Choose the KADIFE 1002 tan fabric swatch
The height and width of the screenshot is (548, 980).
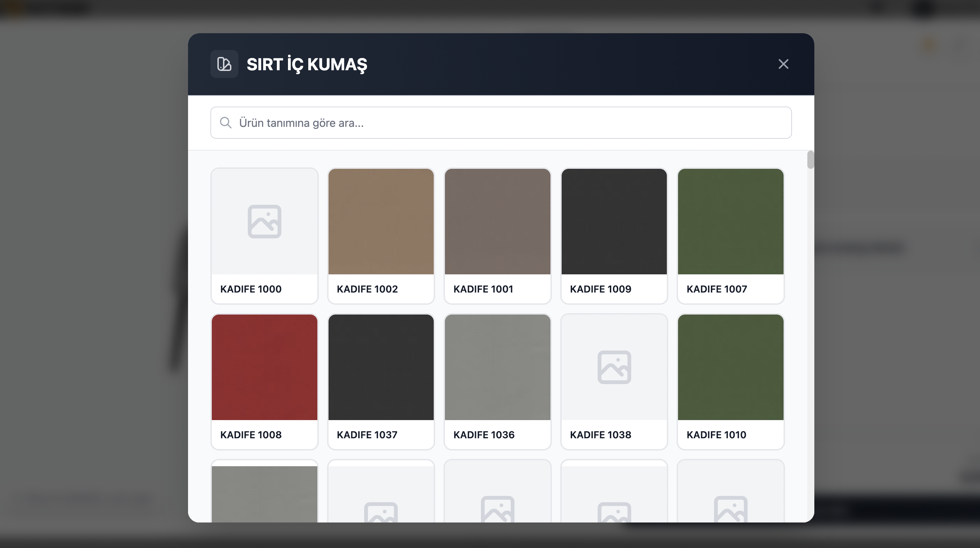381,222
